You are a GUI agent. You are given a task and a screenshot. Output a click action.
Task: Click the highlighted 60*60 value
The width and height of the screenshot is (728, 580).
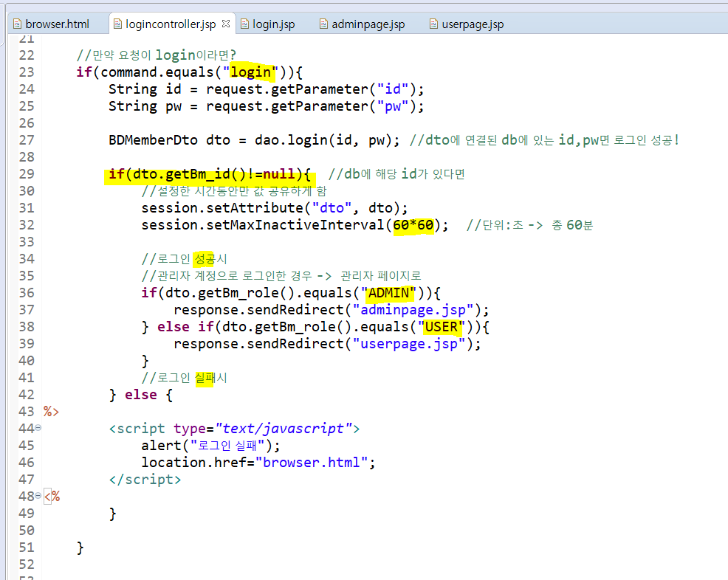[413, 225]
